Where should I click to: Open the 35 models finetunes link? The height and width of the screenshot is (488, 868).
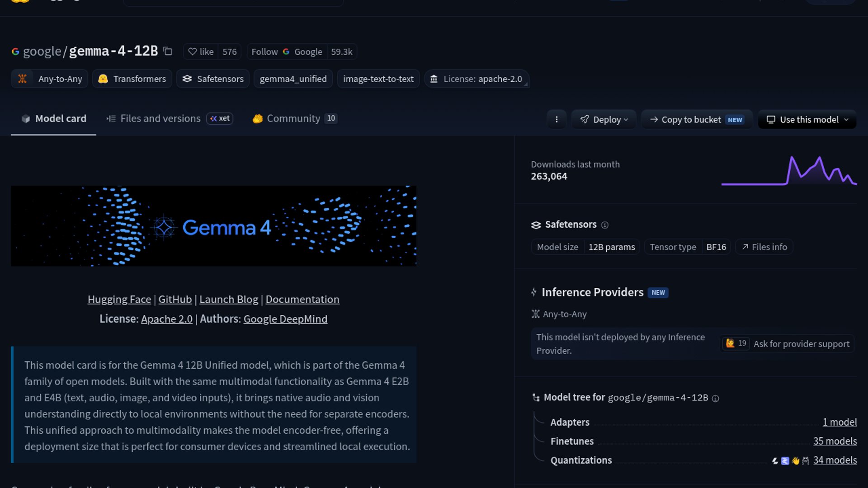pos(835,441)
